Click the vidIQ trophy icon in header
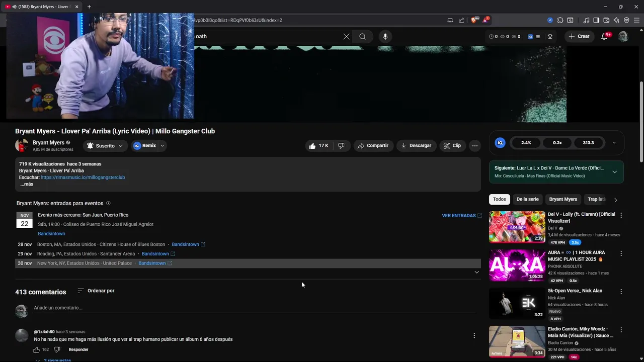This screenshot has width=644, height=362. [550, 36]
